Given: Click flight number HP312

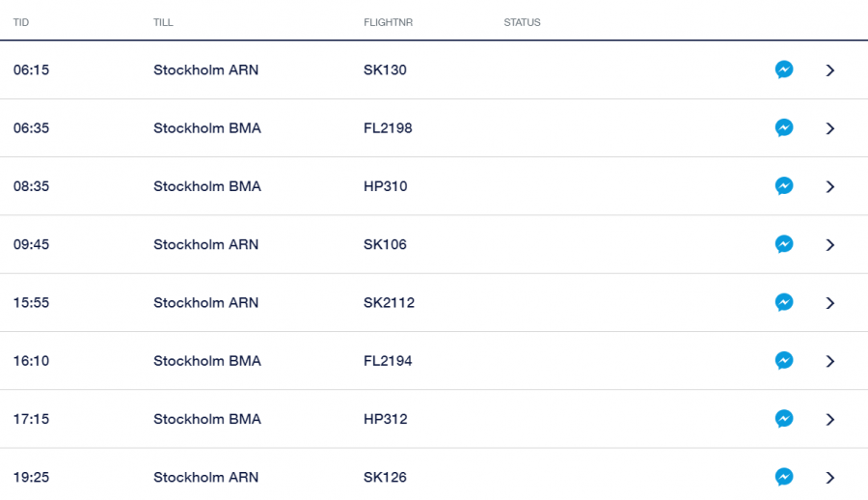Looking at the screenshot, I should click(x=386, y=419).
